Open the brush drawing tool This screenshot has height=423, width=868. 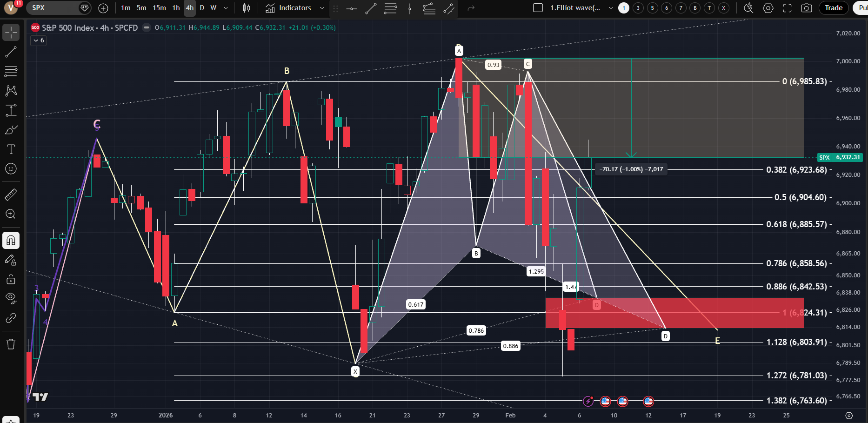pos(11,130)
